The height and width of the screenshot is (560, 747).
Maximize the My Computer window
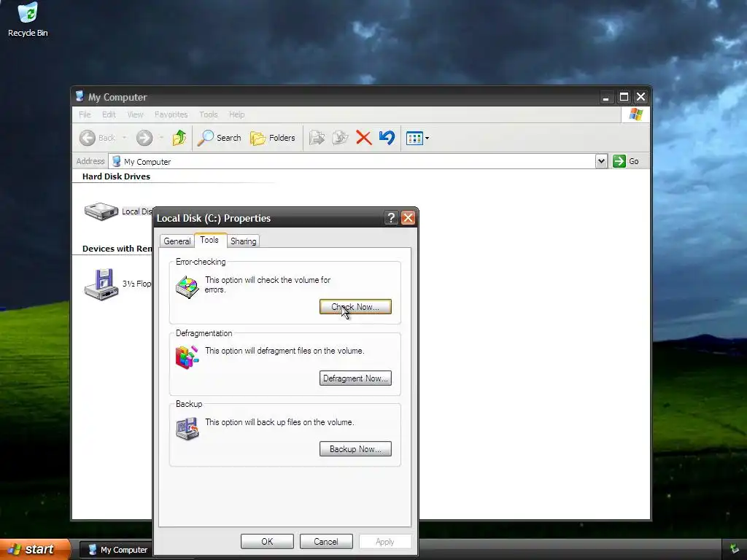point(624,97)
